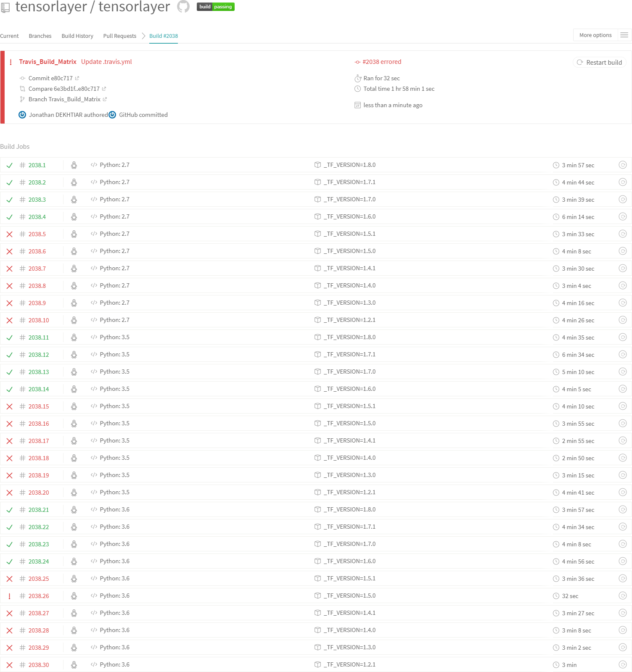This screenshot has width=632, height=672.
Task: Click _TF_VERSION=1.5.1 in job 2038.15
Action: (x=349, y=406)
